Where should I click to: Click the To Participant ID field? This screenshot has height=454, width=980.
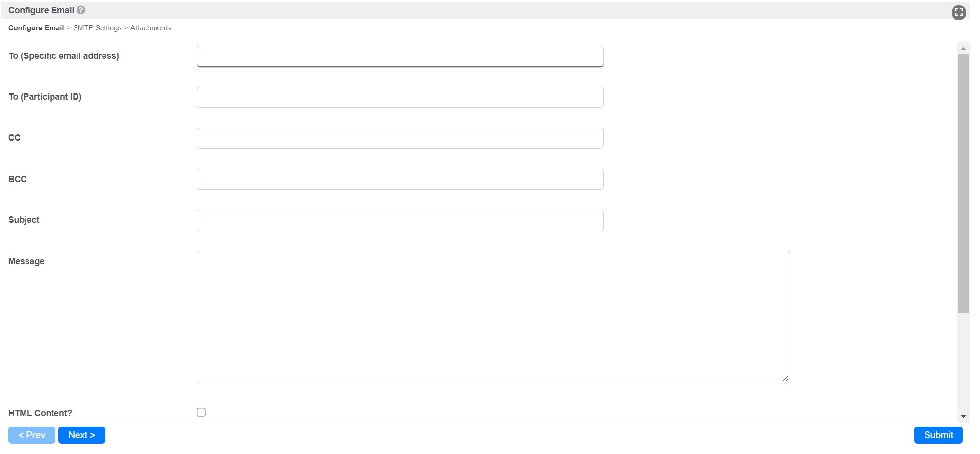pyautogui.click(x=400, y=97)
